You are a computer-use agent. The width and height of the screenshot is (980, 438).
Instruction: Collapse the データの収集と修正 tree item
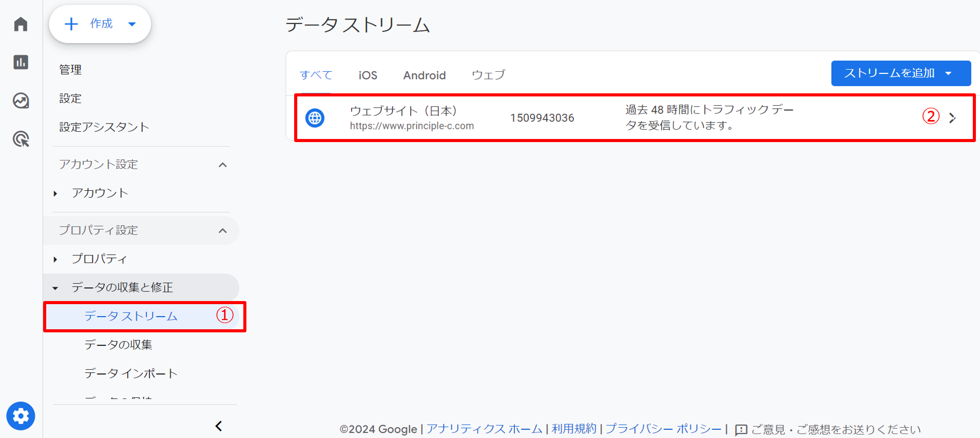click(55, 288)
